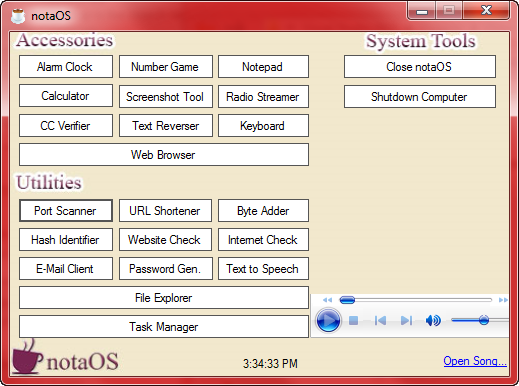
Task: Adjust the volume slider
Action: click(480, 320)
